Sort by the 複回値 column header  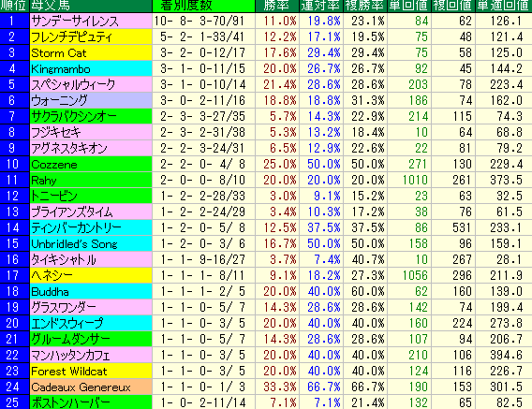(x=453, y=6)
